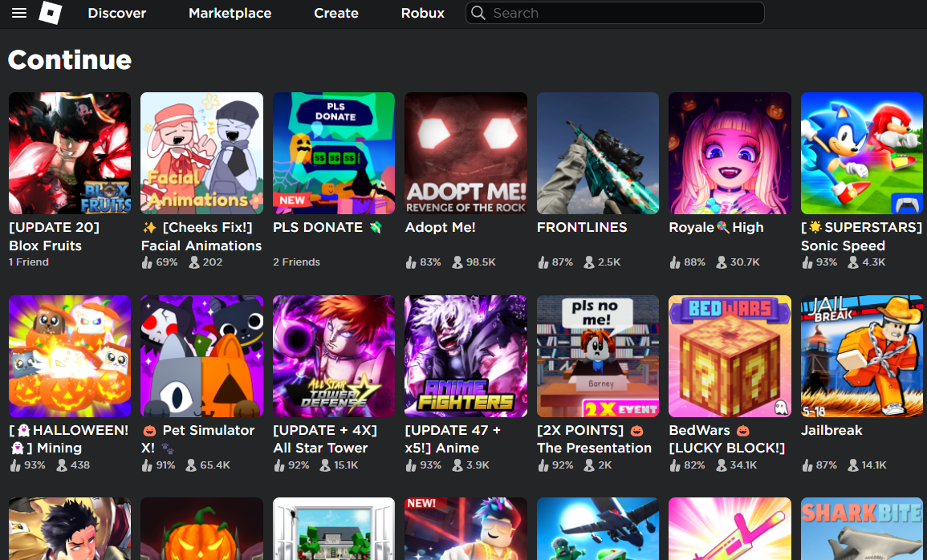Open the Sonic Speed thumbnail

tap(862, 153)
